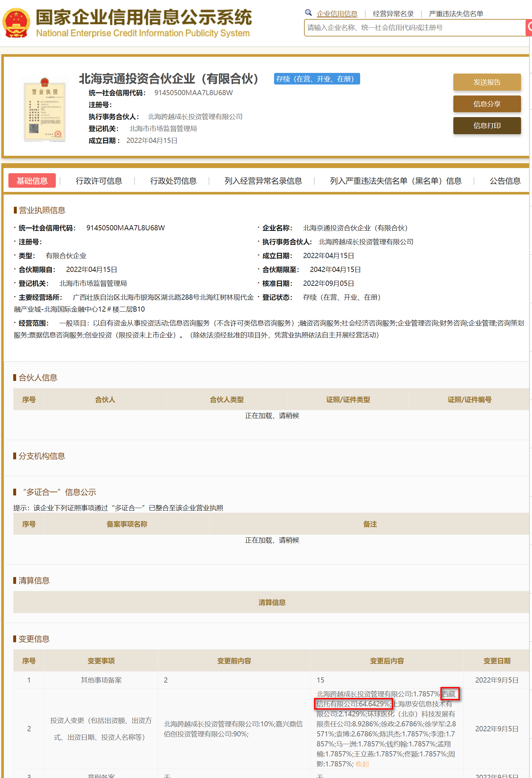This screenshot has width=532, height=778.
Task: Click the 信息打印 button
Action: (487, 125)
